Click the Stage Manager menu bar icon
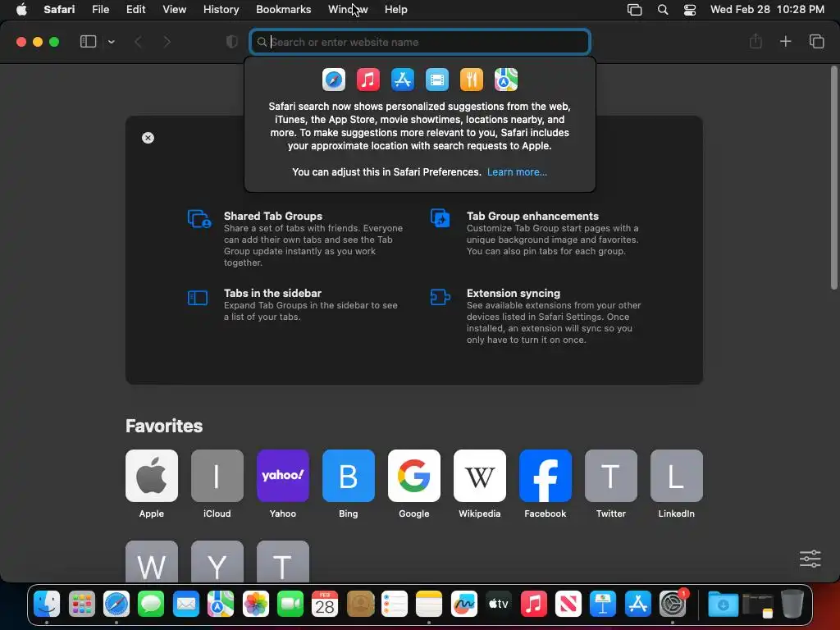The image size is (840, 630). click(634, 10)
